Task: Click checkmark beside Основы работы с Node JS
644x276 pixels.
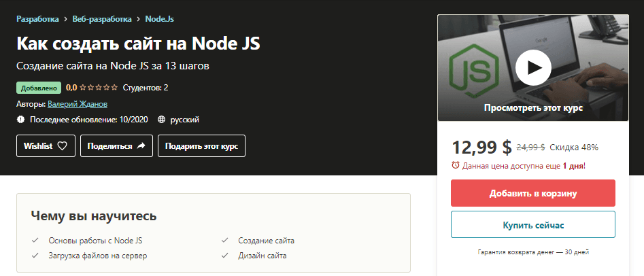Action: (35, 240)
